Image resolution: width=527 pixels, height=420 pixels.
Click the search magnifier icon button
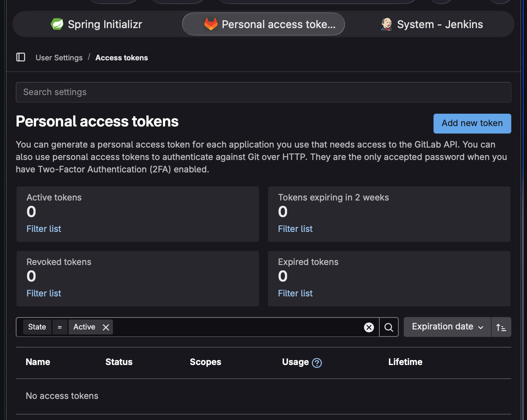click(389, 327)
